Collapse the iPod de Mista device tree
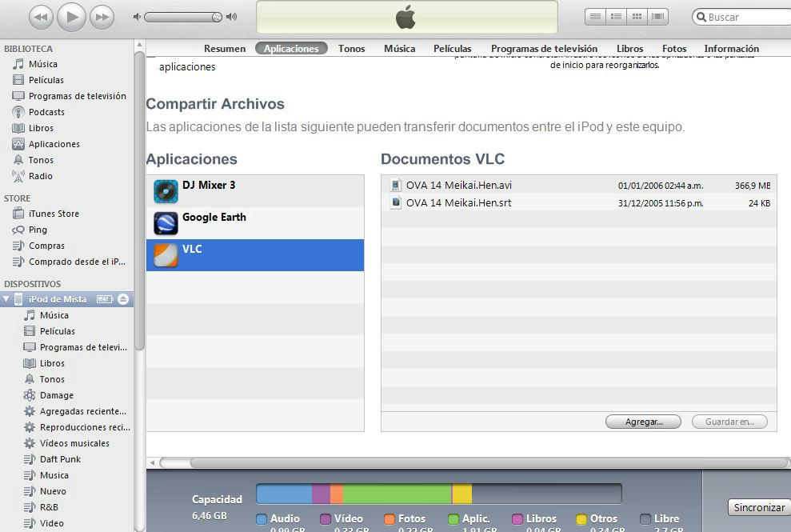Image resolution: width=791 pixels, height=532 pixels. pos(6,299)
